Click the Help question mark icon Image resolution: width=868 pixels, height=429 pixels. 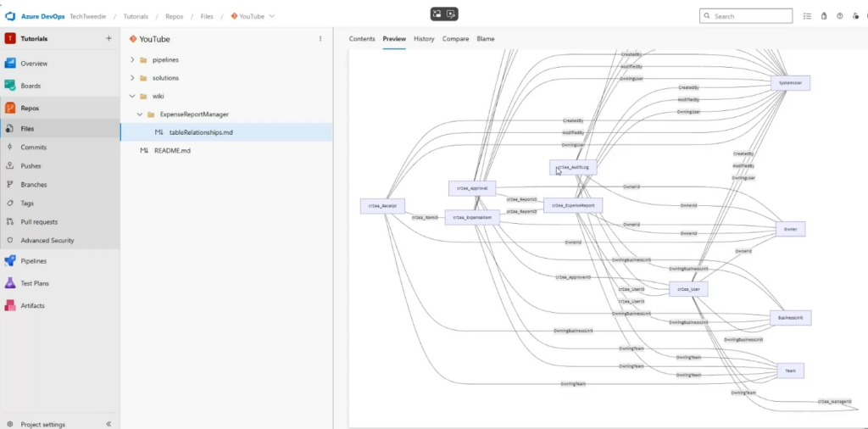(839, 16)
